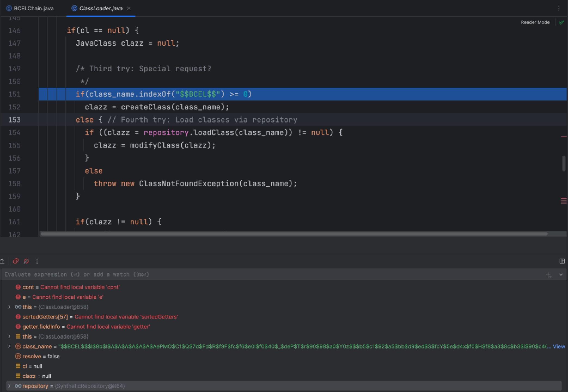Click the glasses watch icon beside repository
Screen dimensions: 568x392
point(18,386)
